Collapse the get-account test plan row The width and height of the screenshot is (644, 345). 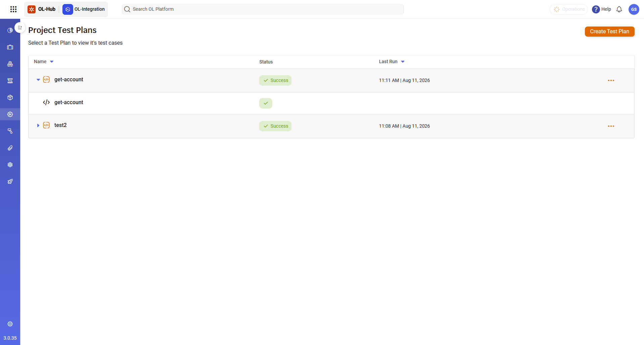click(x=38, y=80)
